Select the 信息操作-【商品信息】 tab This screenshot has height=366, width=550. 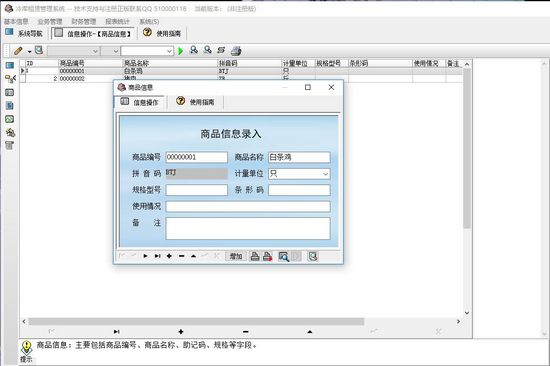tap(93, 33)
